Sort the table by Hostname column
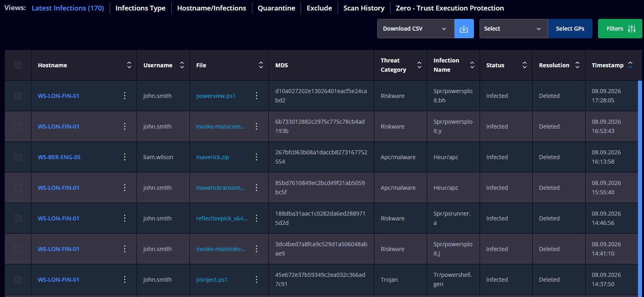644x297 pixels. click(129, 65)
